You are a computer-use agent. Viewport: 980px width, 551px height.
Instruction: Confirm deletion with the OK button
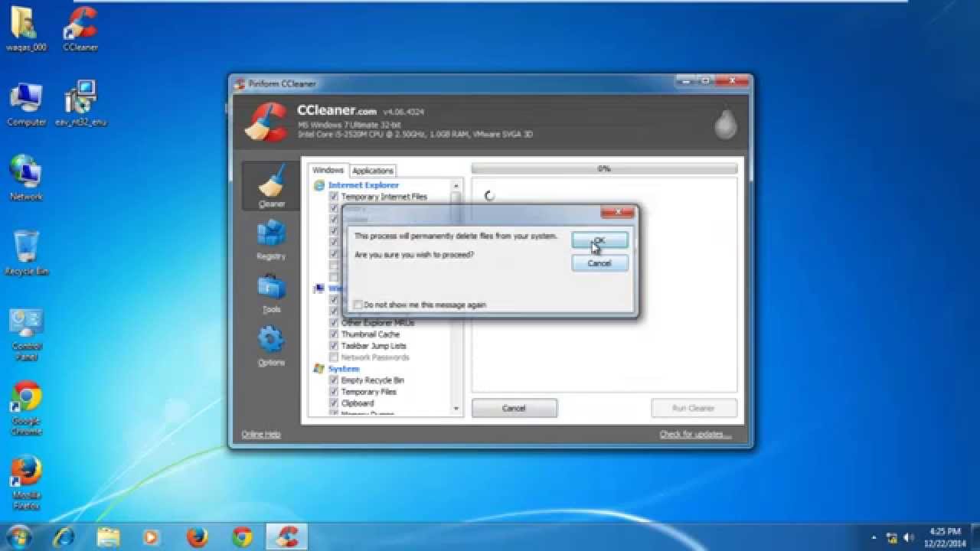click(599, 240)
